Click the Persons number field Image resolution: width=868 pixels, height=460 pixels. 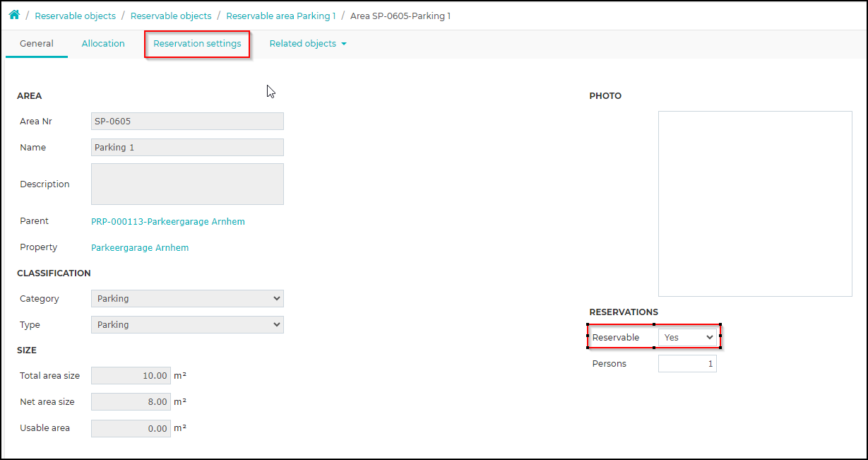click(x=687, y=364)
